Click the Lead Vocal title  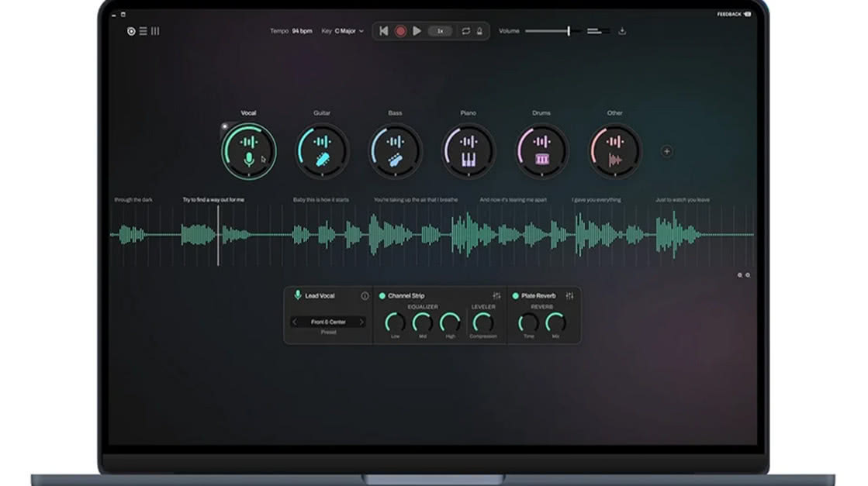click(x=320, y=296)
